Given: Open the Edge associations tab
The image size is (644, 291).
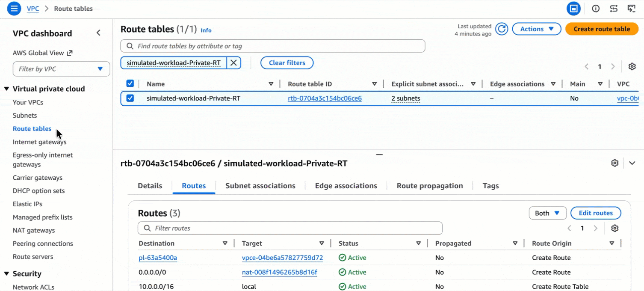Looking at the screenshot, I should click(346, 186).
